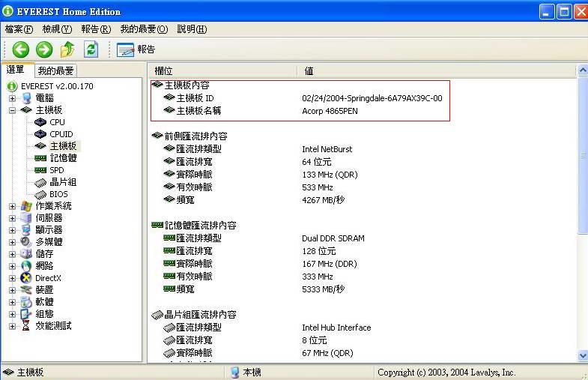
Task: Click the green Forward arrow toolbar icon
Action: 44,49
